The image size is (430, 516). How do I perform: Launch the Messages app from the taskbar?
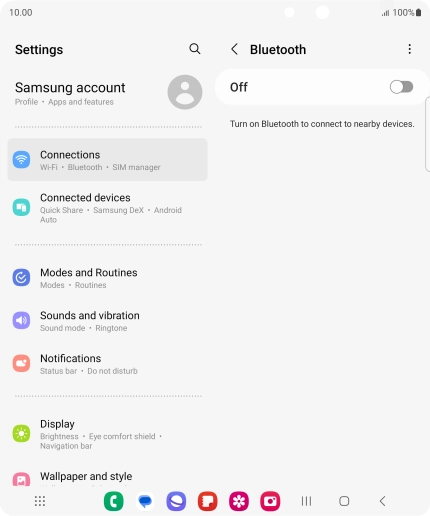click(145, 501)
